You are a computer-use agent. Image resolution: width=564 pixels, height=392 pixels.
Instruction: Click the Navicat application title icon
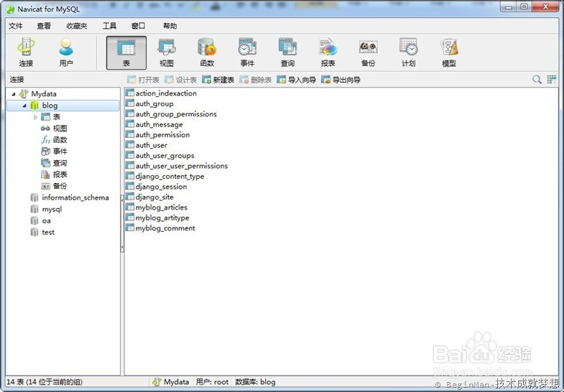coord(10,9)
